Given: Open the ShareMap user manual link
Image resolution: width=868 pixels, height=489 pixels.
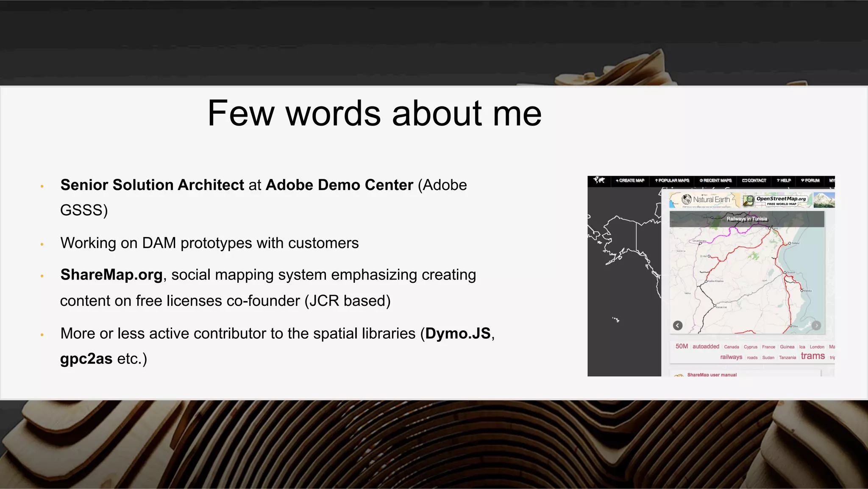Looking at the screenshot, I should click(x=712, y=374).
